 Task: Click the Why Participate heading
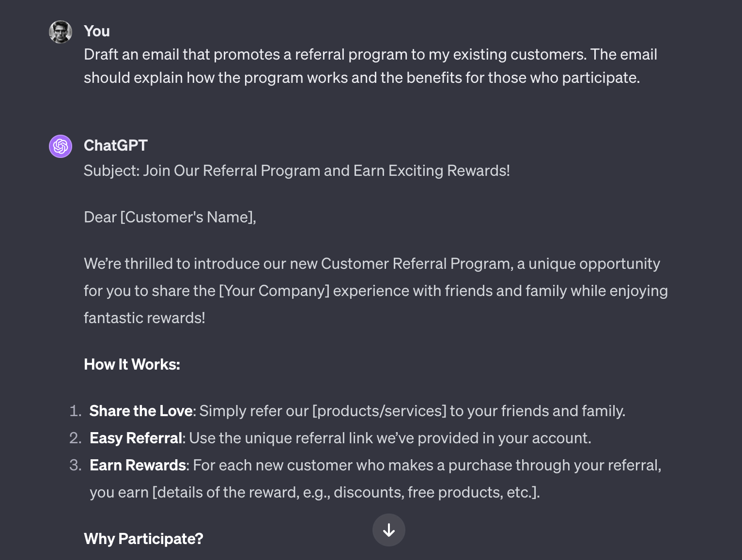coord(143,538)
